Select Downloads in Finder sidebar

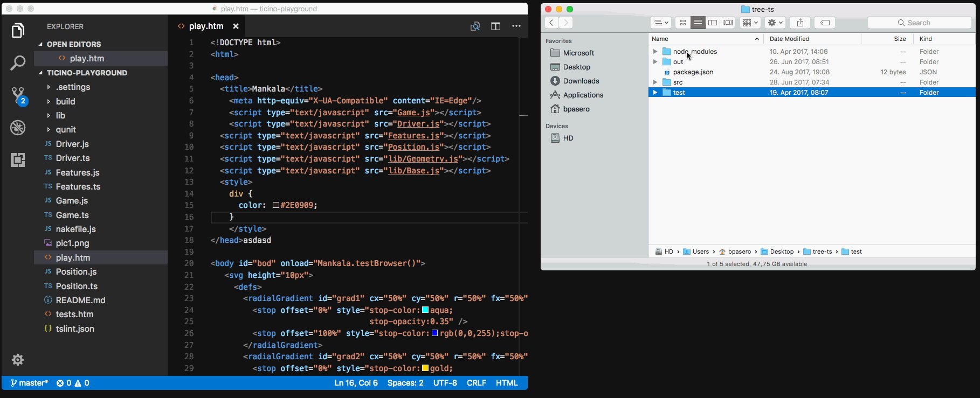coord(581,81)
